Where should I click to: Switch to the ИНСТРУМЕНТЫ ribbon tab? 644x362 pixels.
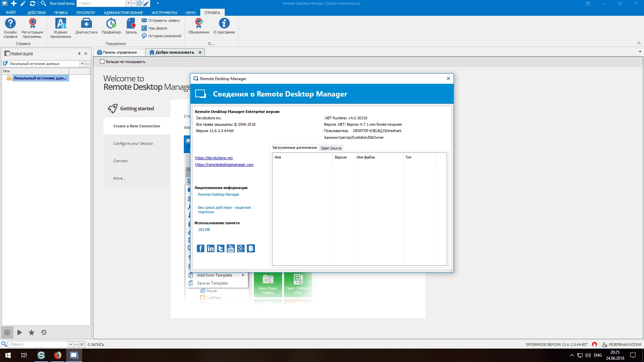[164, 13]
